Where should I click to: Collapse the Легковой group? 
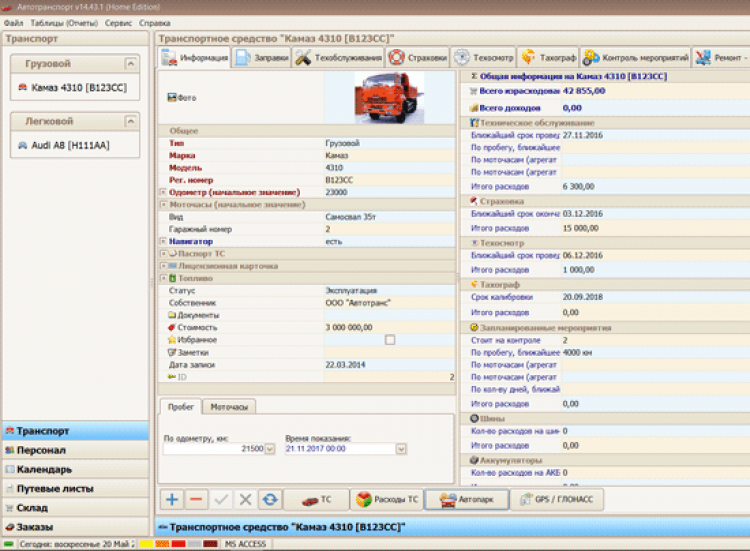(x=130, y=121)
